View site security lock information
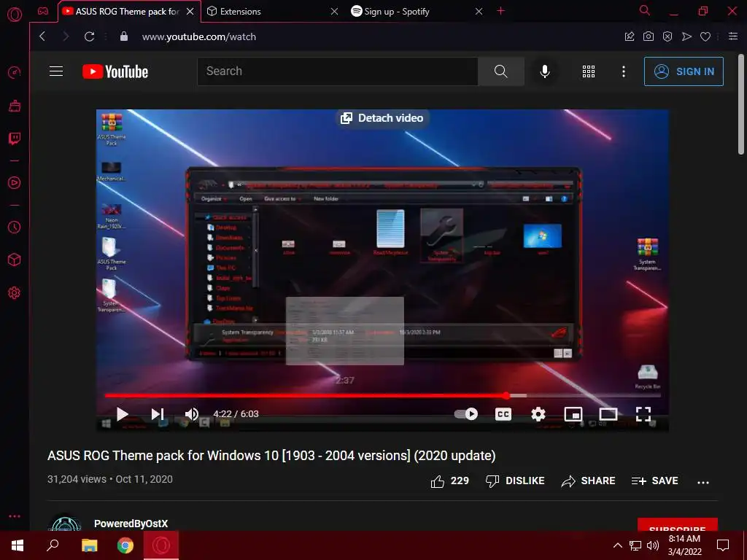Screen dimensions: 747x560 pos(124,36)
